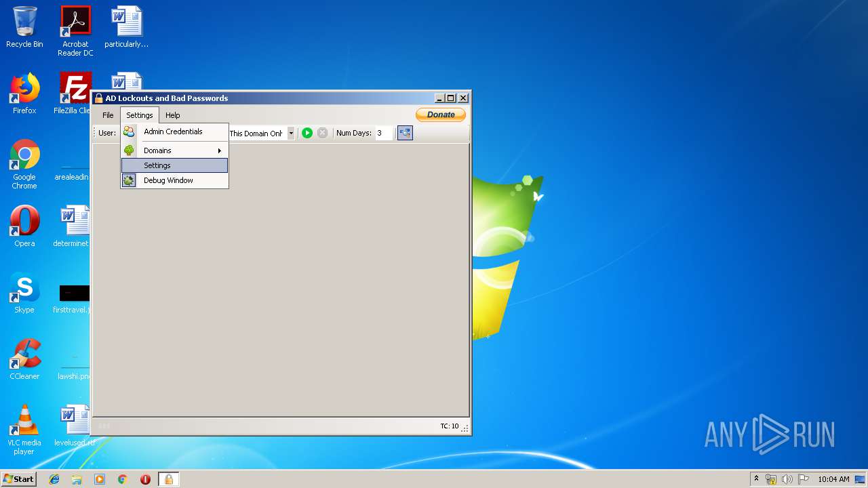Click the Start button

coord(18,479)
